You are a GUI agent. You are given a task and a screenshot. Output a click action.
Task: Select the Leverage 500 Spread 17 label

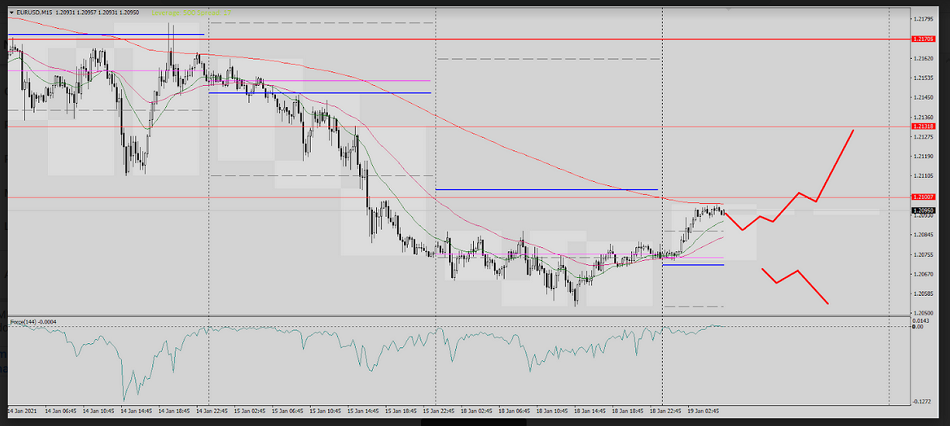click(x=192, y=12)
